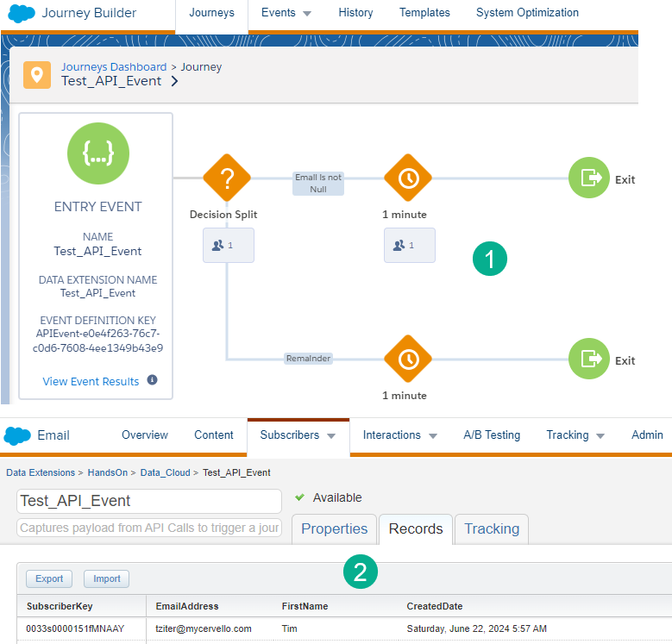Open the System Optimization tab
Viewport: 672px width, 644px height.
coord(527,13)
